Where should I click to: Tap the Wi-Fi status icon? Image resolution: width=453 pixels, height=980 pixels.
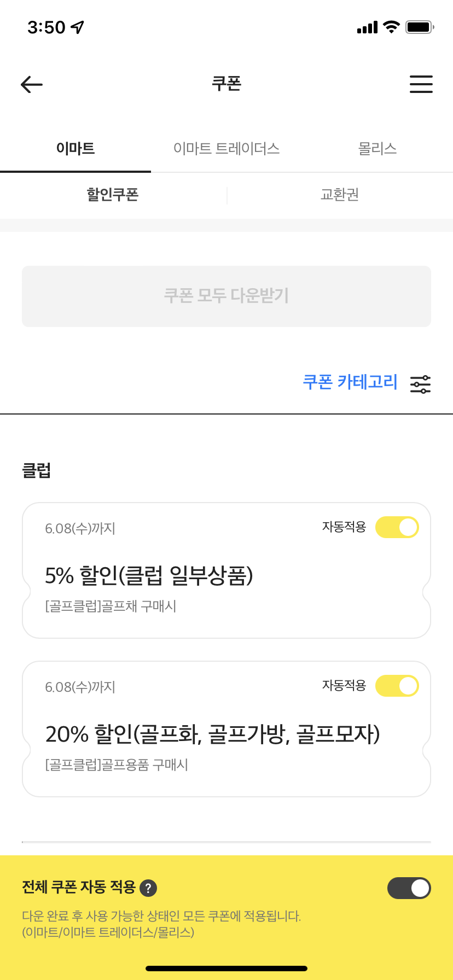coord(391,27)
